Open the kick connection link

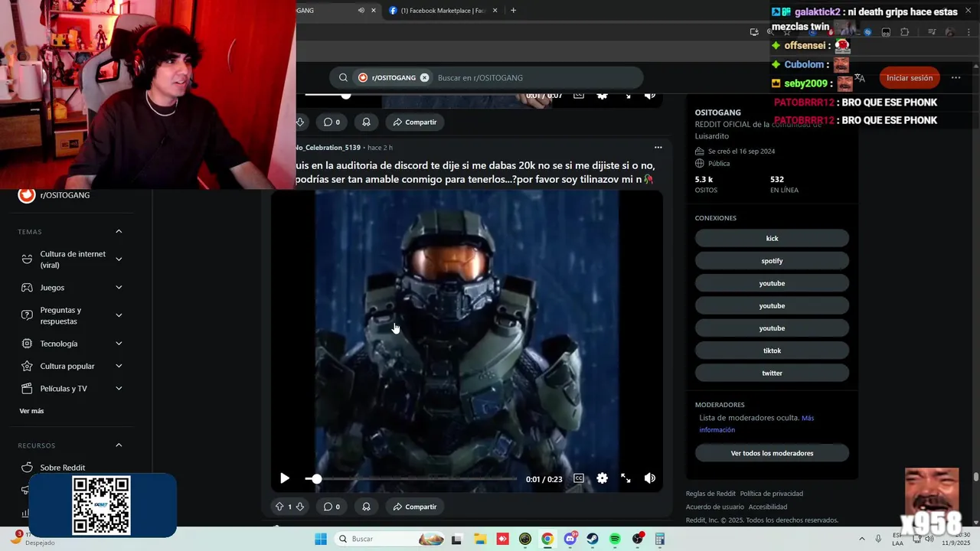click(x=772, y=238)
